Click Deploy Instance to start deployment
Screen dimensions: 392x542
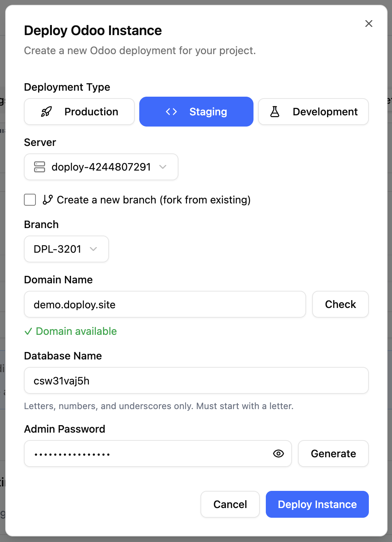(x=317, y=504)
